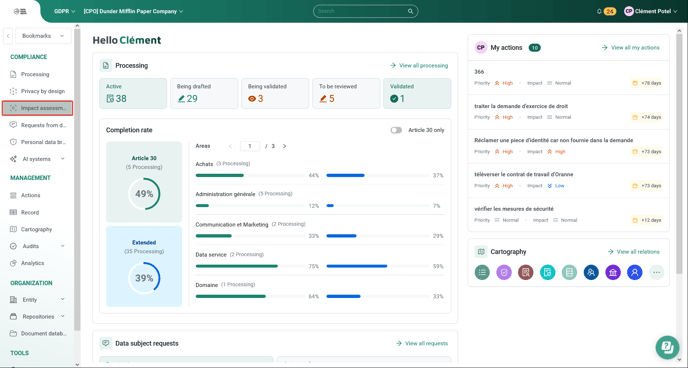This screenshot has height=368, width=688.
Task: Click the top search field
Action: [x=366, y=11]
